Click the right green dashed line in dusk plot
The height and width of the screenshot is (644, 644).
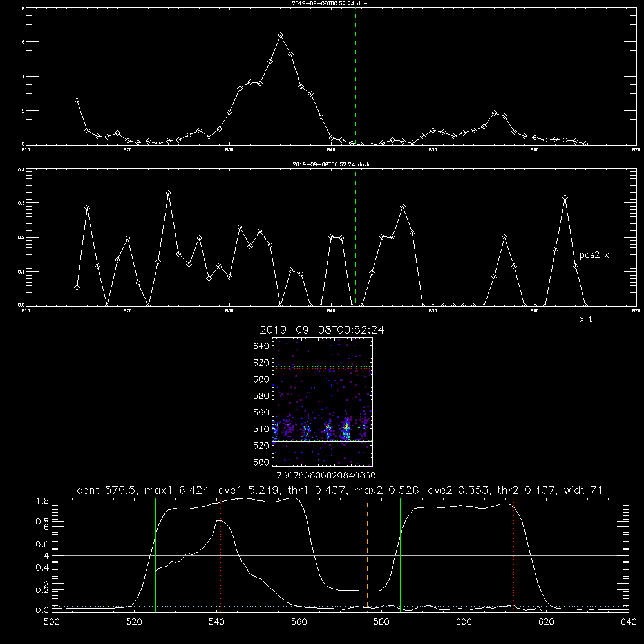point(355,237)
